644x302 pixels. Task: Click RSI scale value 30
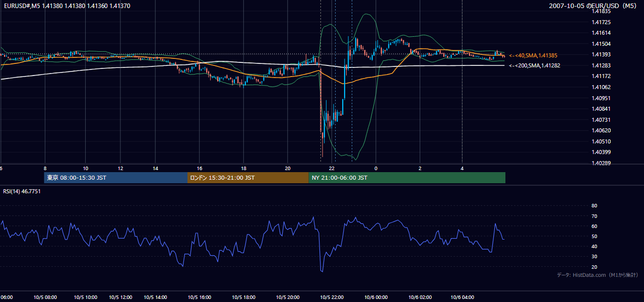(594, 257)
